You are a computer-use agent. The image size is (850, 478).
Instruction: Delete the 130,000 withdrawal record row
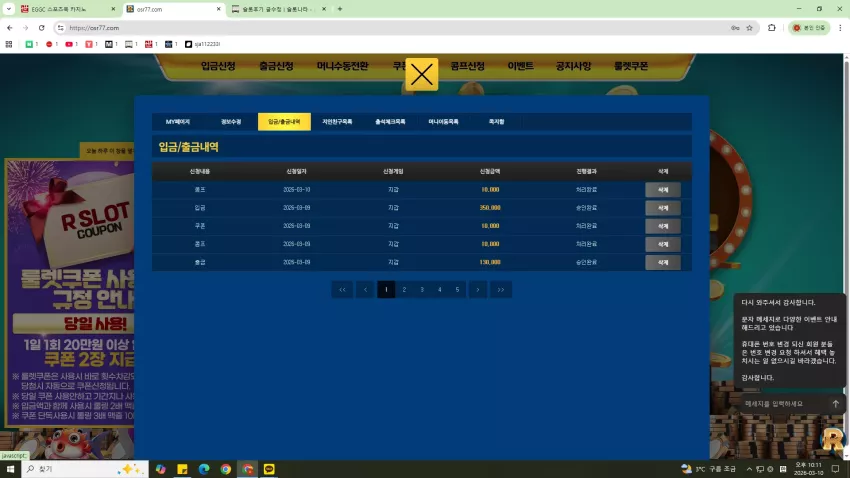click(662, 262)
